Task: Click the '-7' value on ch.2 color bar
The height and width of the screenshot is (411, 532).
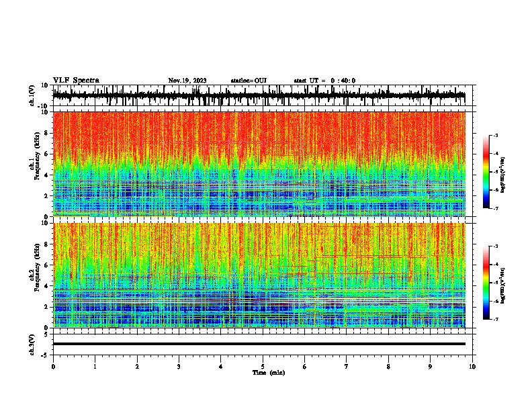Action: (x=495, y=320)
